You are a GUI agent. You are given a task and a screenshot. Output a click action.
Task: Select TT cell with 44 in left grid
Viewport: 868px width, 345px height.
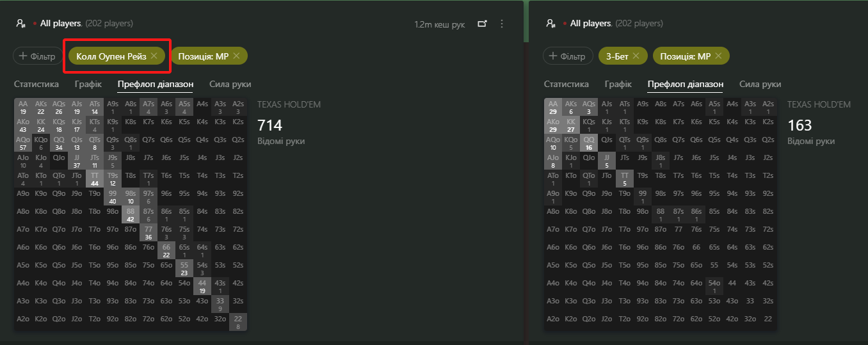[x=95, y=179]
